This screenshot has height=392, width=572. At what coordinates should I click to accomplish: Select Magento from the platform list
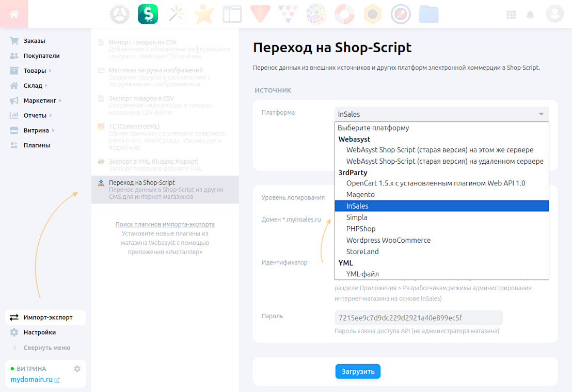(360, 195)
